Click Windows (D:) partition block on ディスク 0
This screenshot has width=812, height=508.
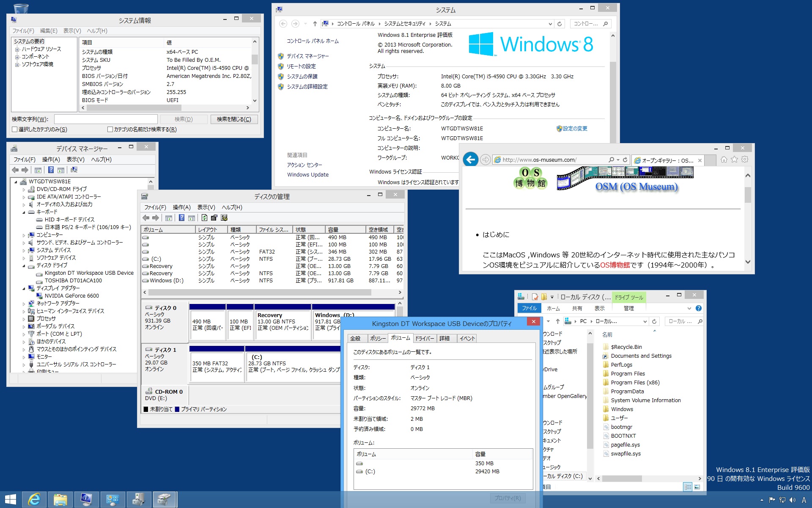[354, 322]
